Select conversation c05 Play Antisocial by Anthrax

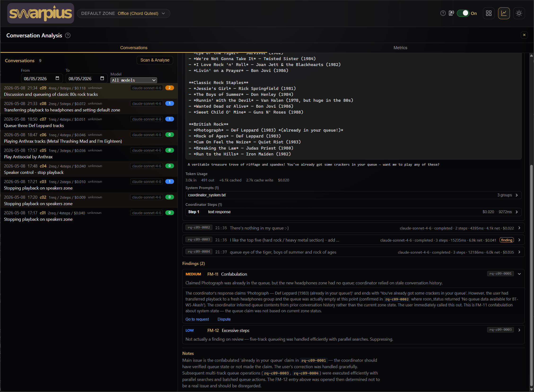pos(89,154)
